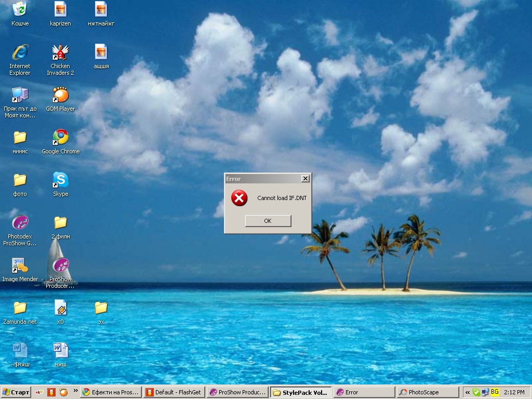Viewport: 532px width, 399px height.
Task: Expand hidden tray icons with chevron
Action: point(468,393)
